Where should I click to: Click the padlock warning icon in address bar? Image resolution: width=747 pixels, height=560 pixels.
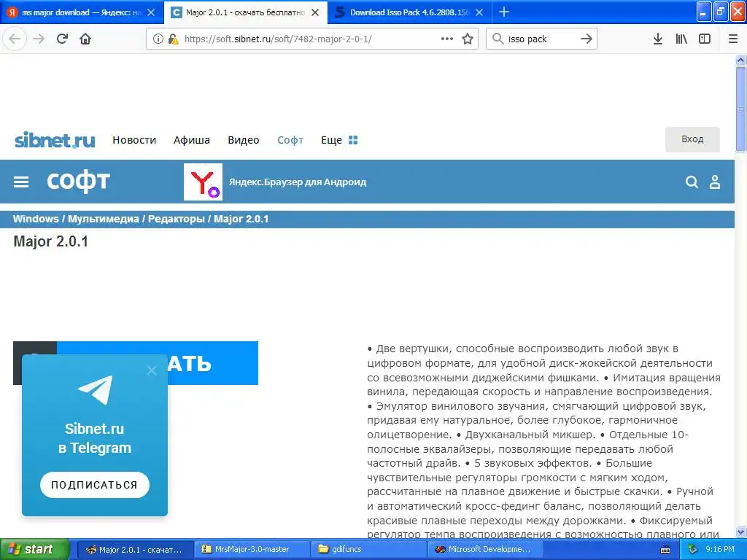174,39
